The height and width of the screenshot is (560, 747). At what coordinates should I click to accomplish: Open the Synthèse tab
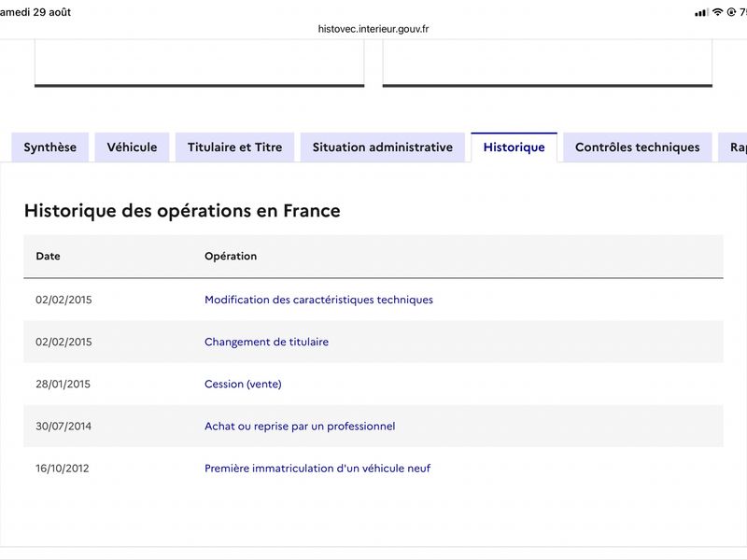pos(50,147)
